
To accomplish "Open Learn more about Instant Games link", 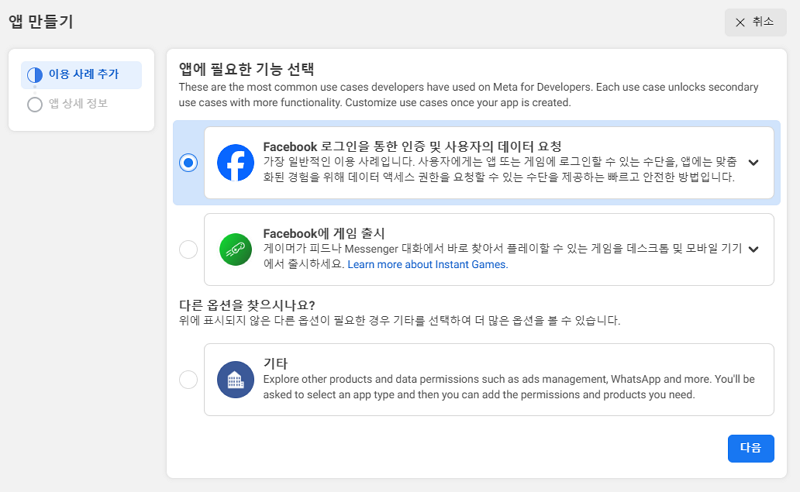I will 428,264.
